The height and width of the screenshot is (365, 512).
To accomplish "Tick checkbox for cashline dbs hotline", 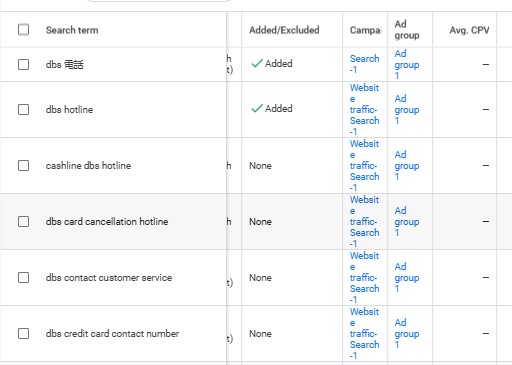I will pyautogui.click(x=23, y=165).
